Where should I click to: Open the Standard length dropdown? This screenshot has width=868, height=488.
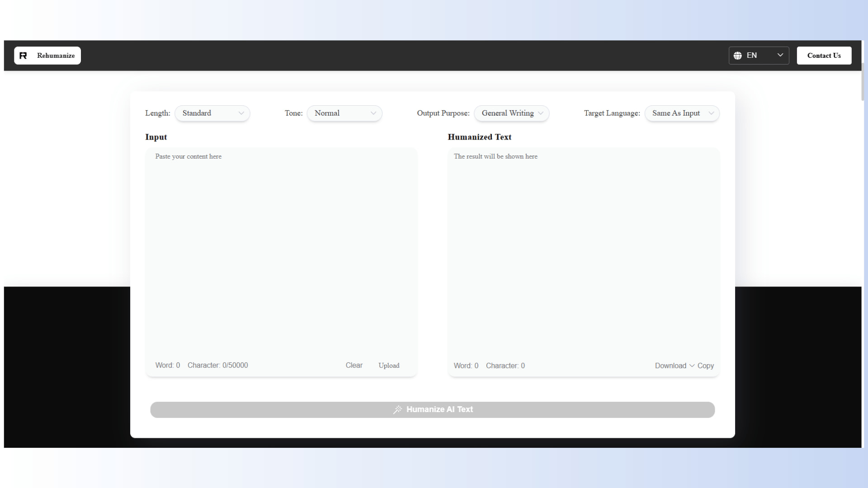tap(212, 113)
